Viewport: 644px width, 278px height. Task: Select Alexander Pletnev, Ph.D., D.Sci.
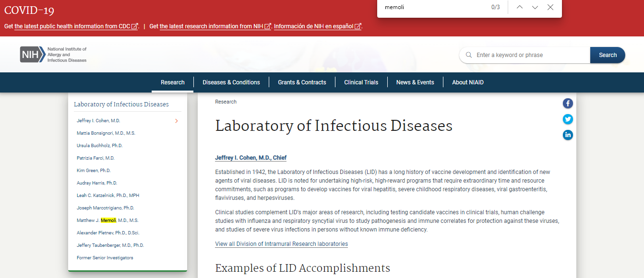click(108, 233)
